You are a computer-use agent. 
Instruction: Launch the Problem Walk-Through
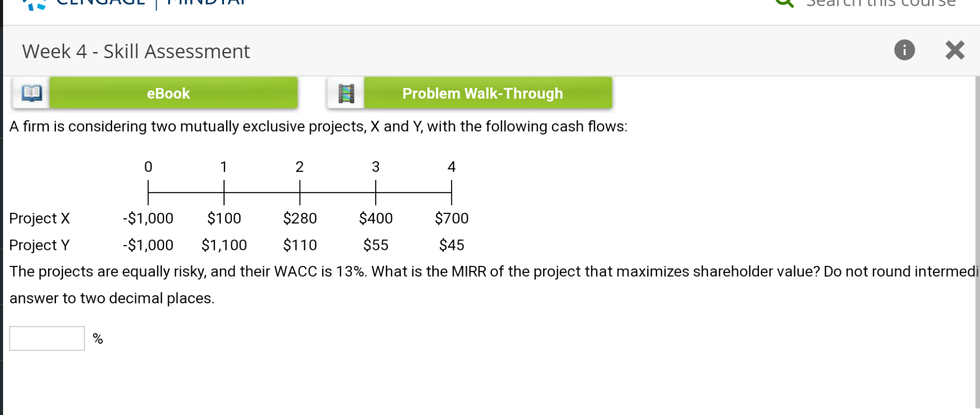click(x=482, y=93)
